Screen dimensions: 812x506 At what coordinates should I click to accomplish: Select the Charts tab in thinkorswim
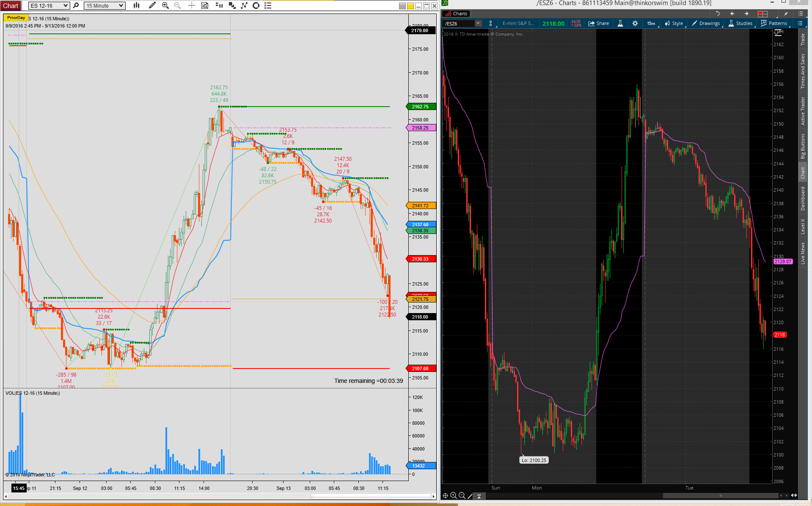[456, 14]
